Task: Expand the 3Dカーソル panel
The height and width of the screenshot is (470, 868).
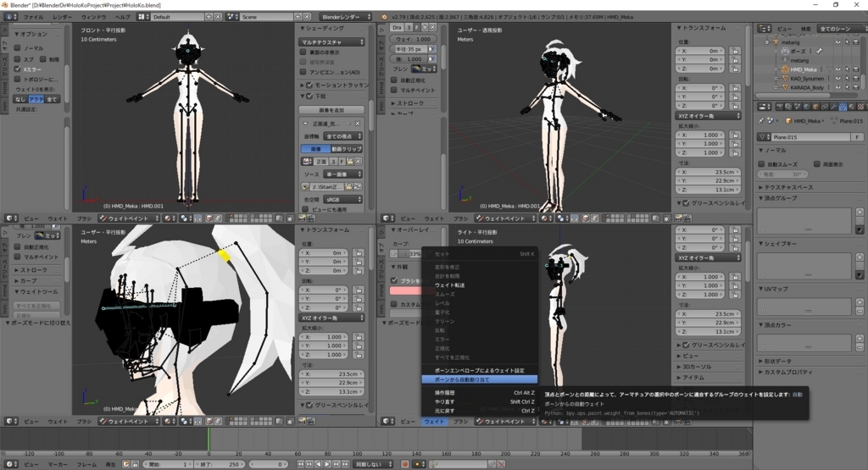Action: [697, 367]
